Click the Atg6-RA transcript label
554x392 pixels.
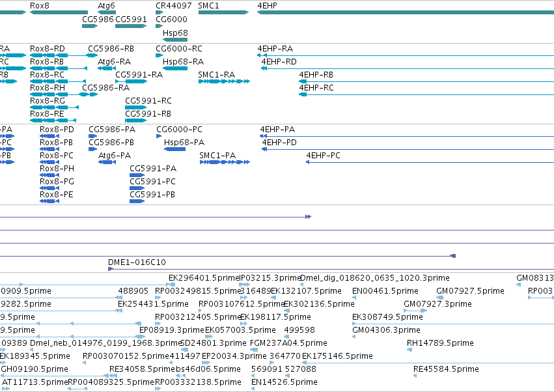click(x=114, y=61)
